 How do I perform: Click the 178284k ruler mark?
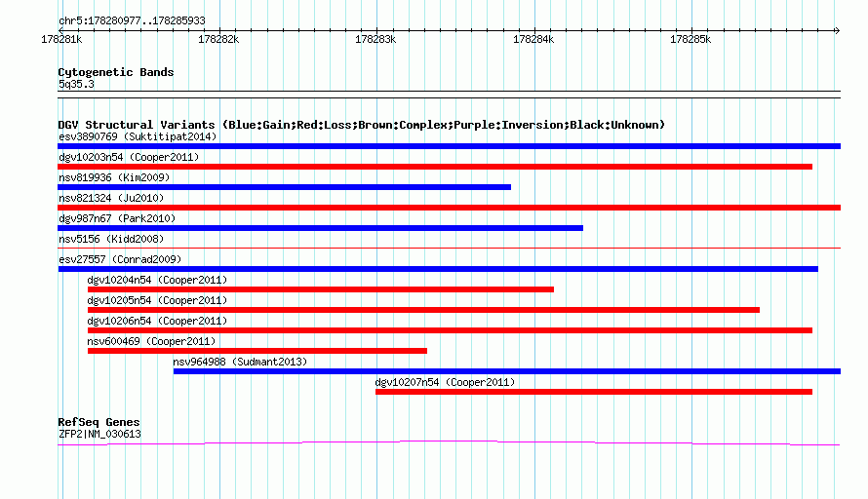533,39
